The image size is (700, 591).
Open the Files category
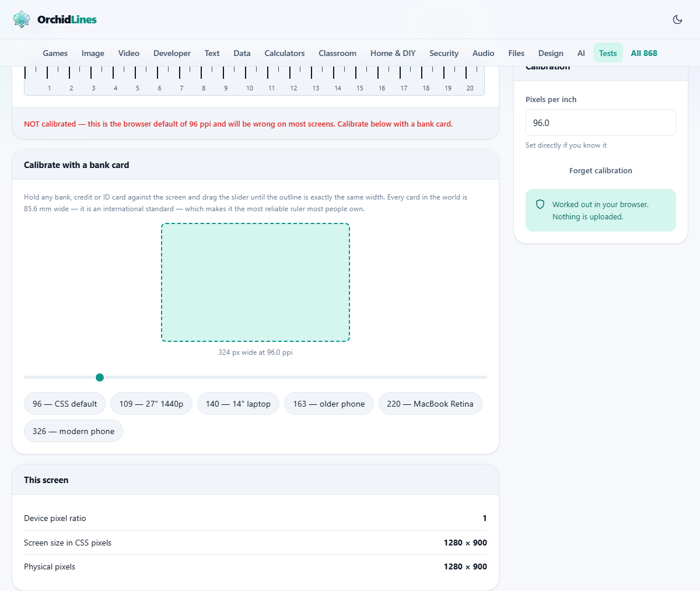[516, 53]
